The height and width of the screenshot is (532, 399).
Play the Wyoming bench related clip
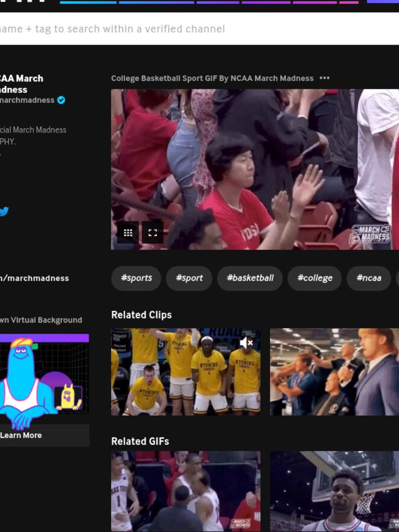click(x=186, y=372)
